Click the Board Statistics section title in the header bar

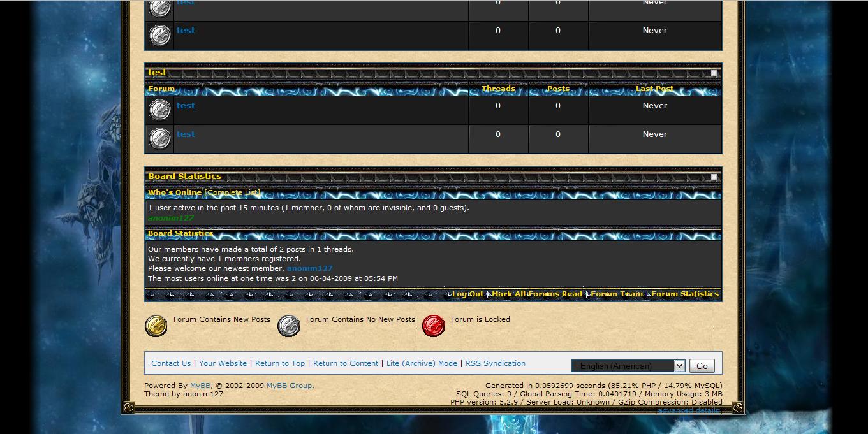184,177
